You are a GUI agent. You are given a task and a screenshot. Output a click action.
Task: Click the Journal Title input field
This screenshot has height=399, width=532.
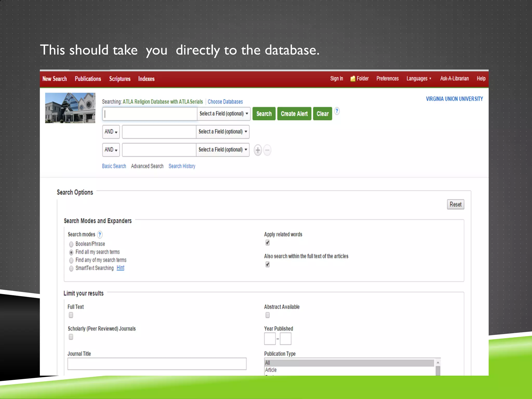point(157,364)
